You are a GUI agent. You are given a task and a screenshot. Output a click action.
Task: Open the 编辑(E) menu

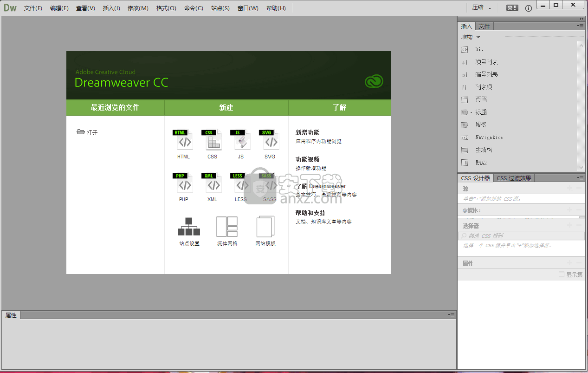point(59,8)
